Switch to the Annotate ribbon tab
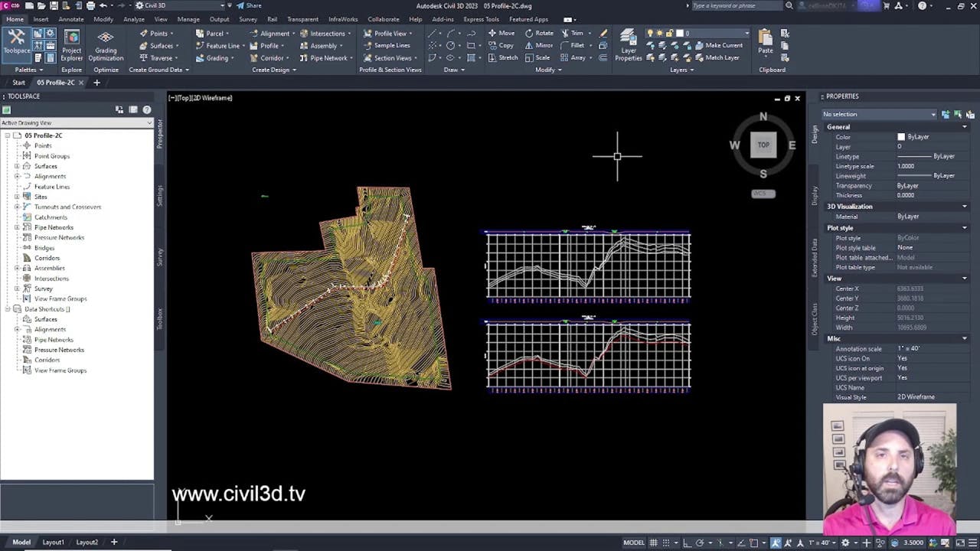 click(x=70, y=19)
